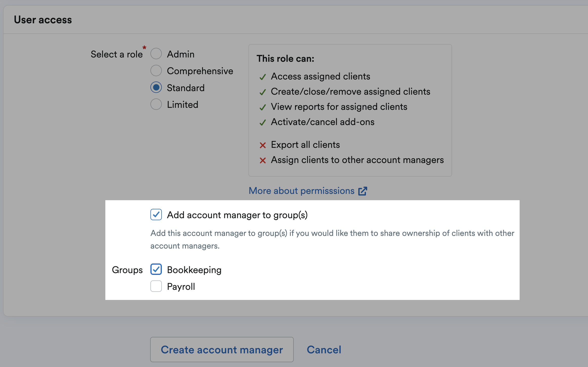Select the Admin role radio button
588x367 pixels.
pos(156,54)
